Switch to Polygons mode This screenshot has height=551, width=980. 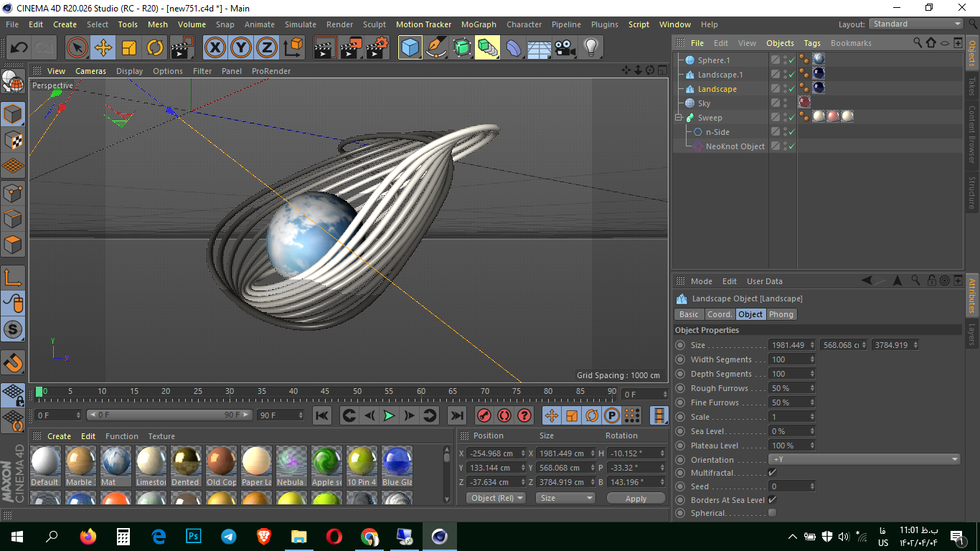(14, 245)
